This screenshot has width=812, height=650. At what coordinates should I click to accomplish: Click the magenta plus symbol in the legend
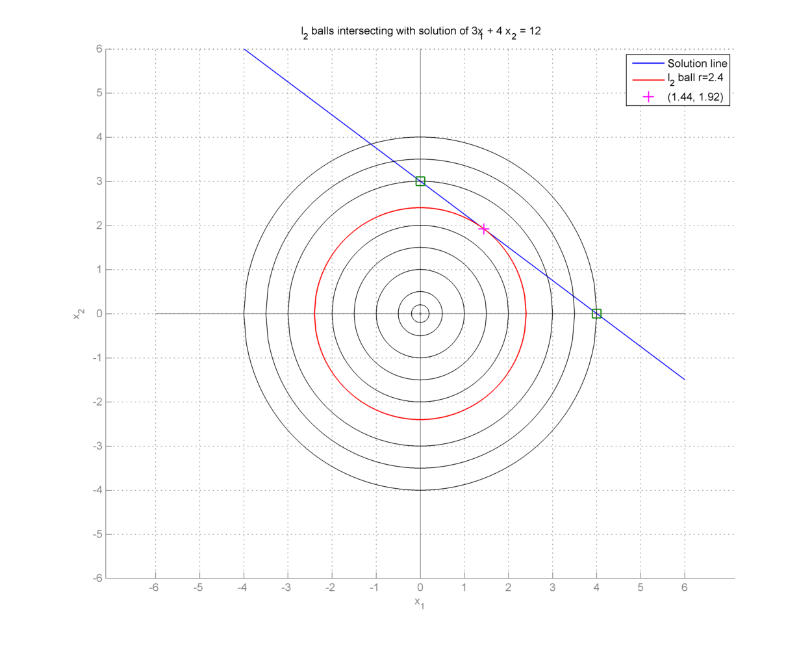coord(648,97)
